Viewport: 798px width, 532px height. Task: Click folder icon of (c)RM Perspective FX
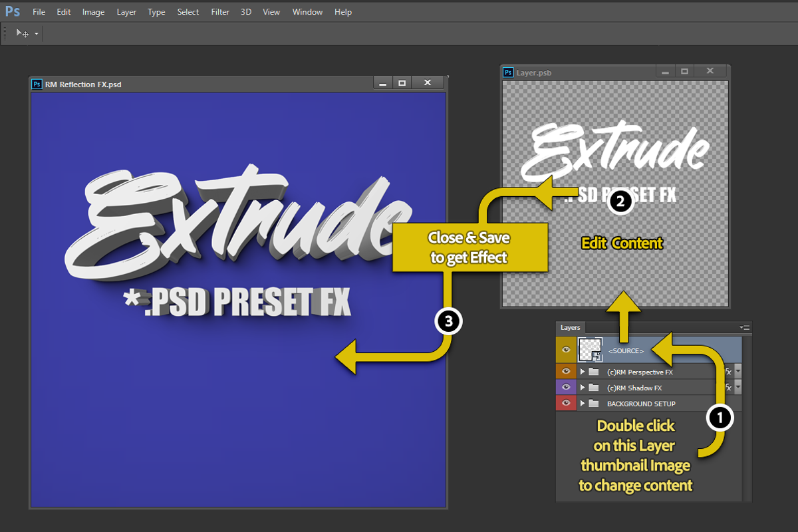594,372
